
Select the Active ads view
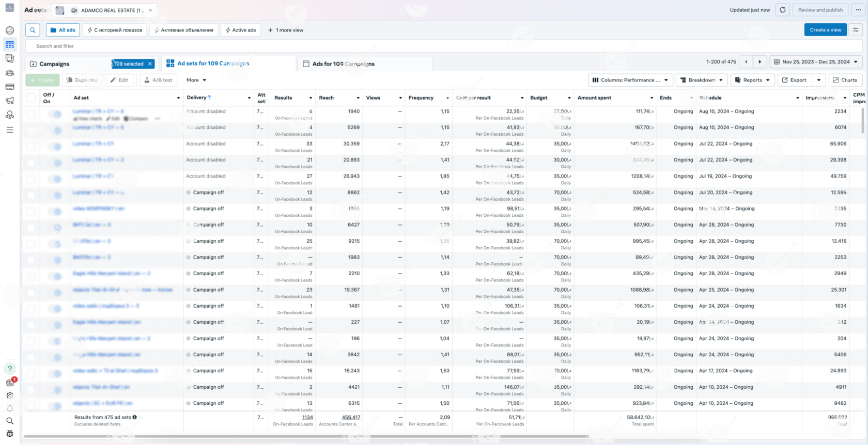(240, 30)
